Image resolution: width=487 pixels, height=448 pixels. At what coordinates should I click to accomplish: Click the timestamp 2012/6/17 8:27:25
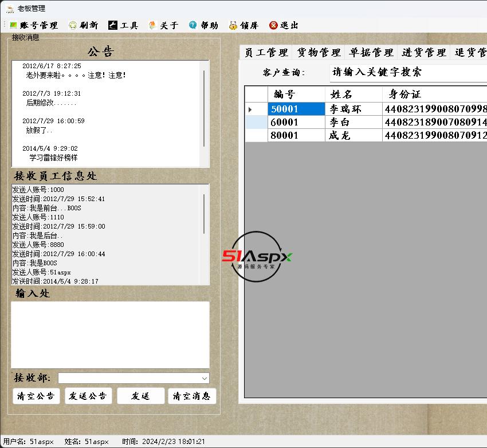[52, 66]
